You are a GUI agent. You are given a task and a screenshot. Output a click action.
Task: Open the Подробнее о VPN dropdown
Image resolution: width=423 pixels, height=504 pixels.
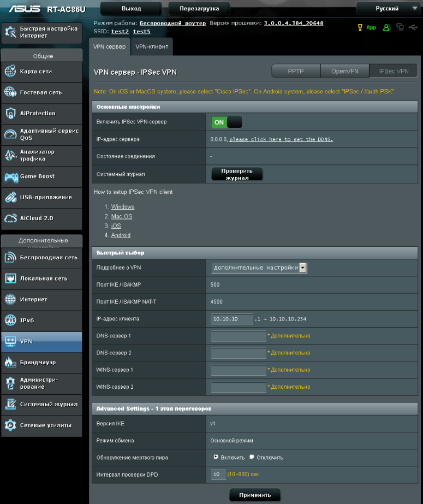[x=259, y=268]
